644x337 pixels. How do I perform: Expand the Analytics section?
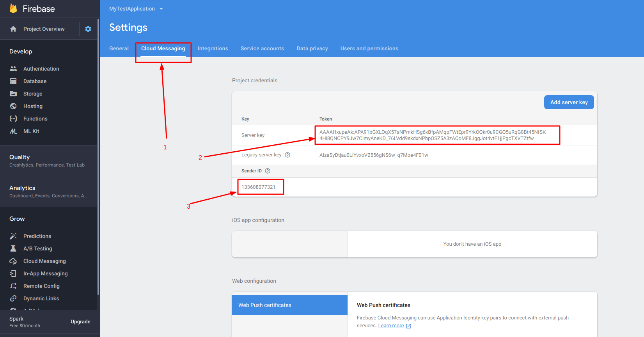point(48,192)
